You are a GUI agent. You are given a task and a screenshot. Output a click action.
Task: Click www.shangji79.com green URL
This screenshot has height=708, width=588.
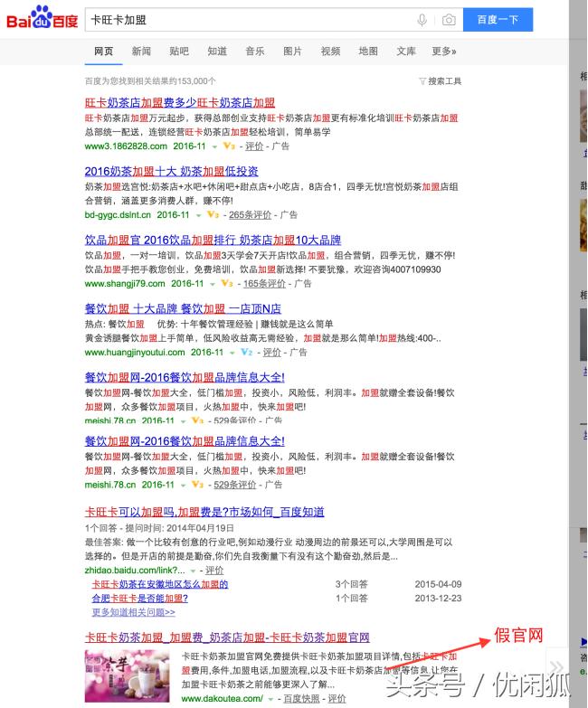[x=125, y=284]
